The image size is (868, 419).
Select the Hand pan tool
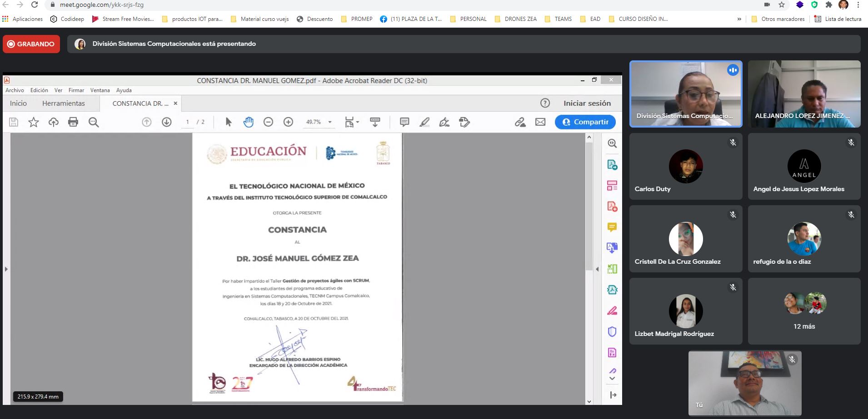pyautogui.click(x=248, y=122)
